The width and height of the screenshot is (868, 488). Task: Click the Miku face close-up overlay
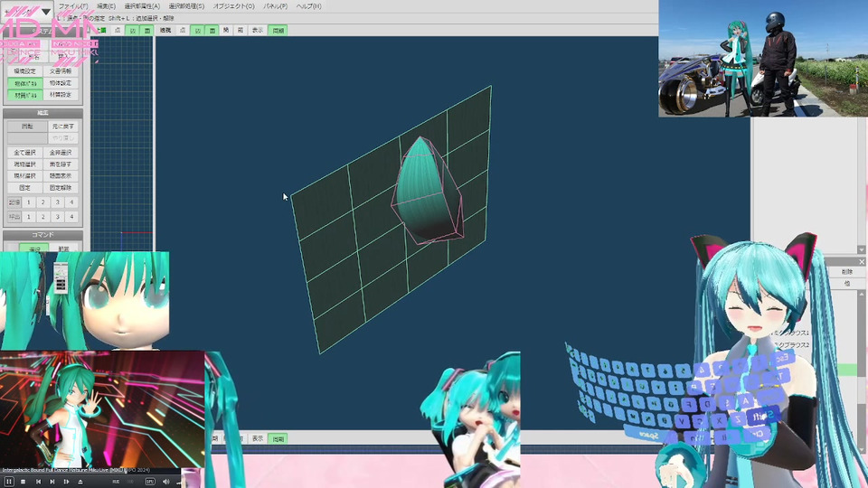[x=84, y=300]
